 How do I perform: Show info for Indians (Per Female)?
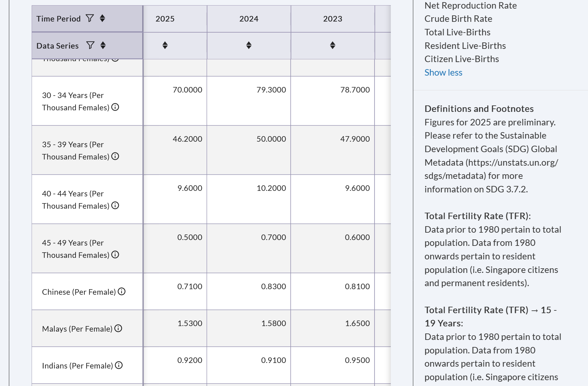119,365
